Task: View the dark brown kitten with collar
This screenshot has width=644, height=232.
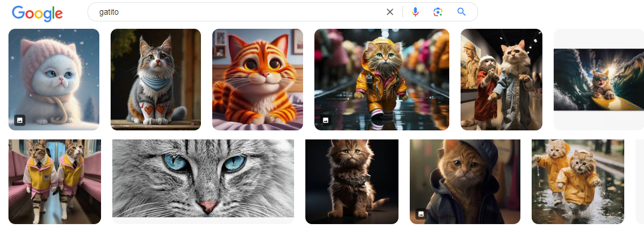Action: tap(352, 182)
